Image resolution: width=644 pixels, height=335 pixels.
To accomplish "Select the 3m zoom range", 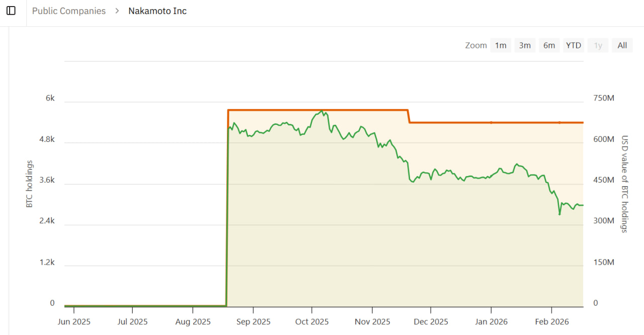I will (x=525, y=45).
